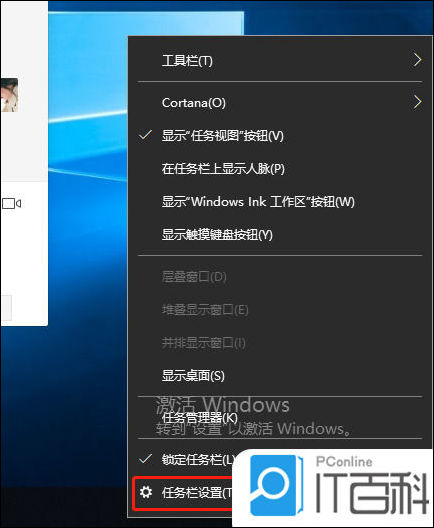Click the greyed 层叠窗口(D) entry

[x=280, y=276]
